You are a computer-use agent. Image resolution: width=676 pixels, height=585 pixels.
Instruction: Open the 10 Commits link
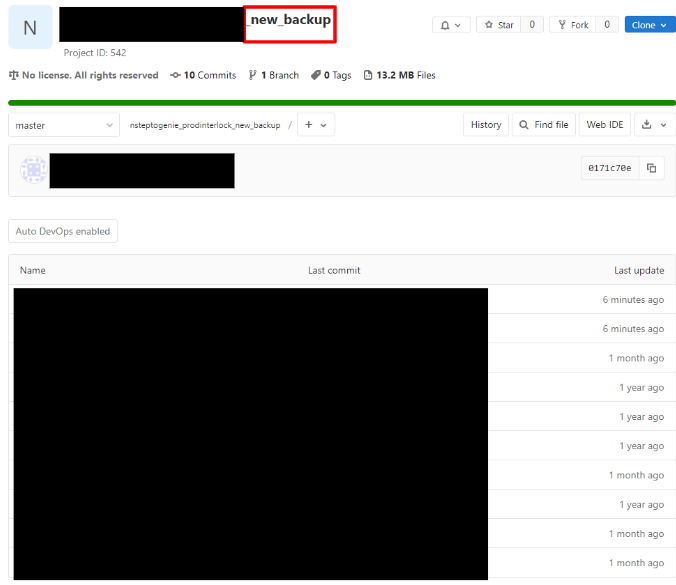click(203, 75)
